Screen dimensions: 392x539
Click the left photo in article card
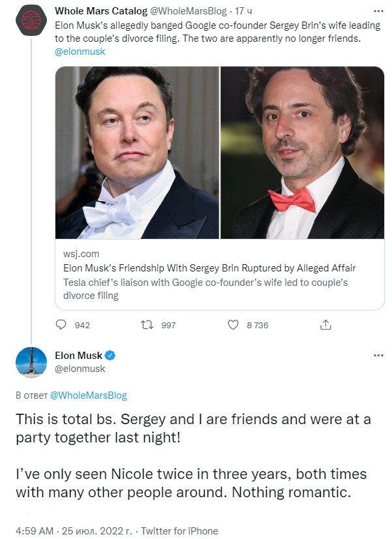137,153
